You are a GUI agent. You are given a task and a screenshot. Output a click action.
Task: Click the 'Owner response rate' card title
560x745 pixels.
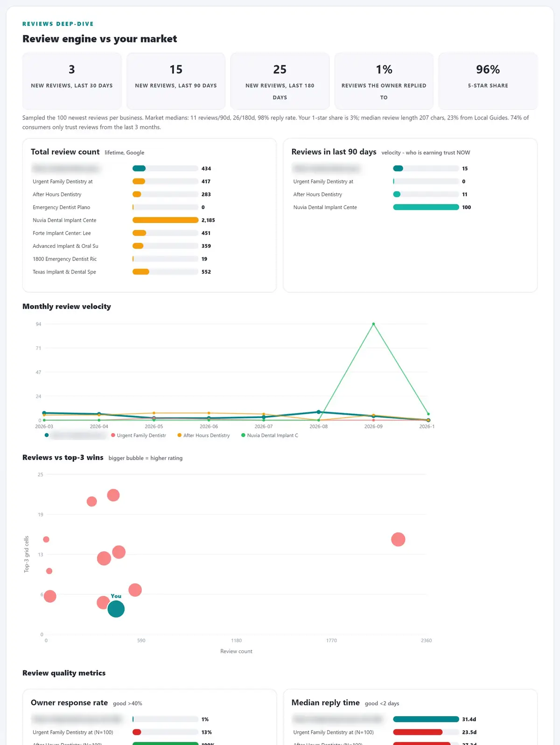(69, 703)
